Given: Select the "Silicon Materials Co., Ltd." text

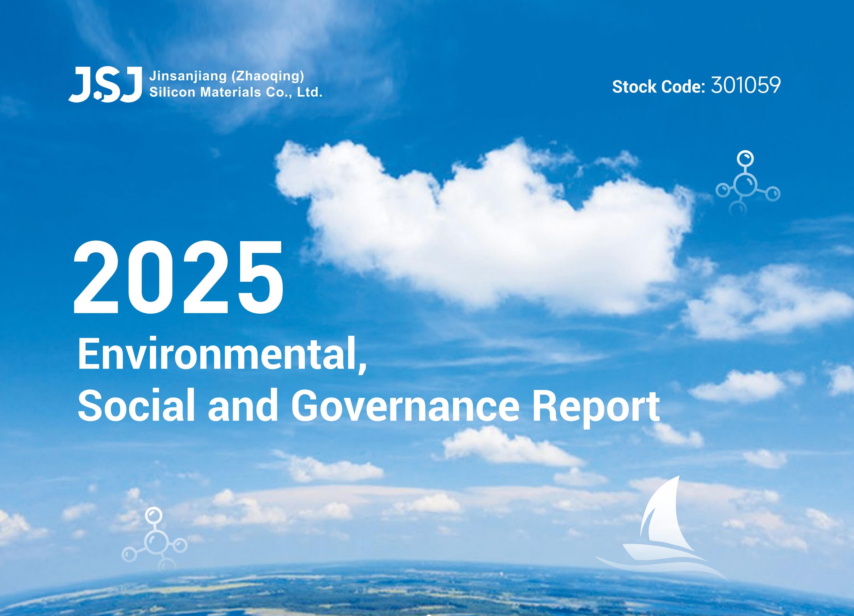Looking at the screenshot, I should 236,92.
